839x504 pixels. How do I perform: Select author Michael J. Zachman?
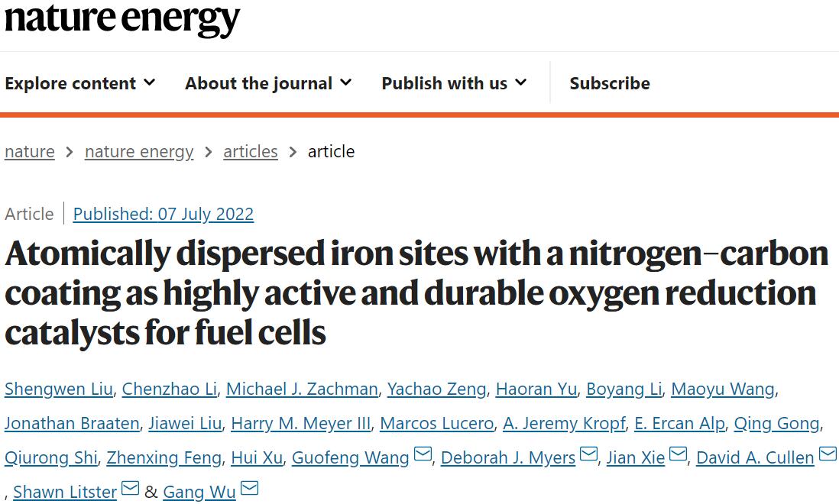[x=302, y=389]
